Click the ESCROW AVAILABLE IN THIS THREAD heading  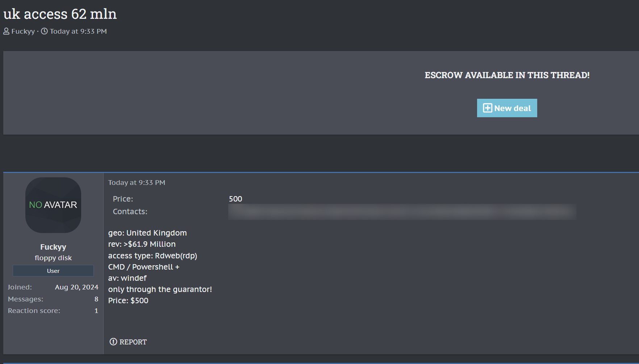[507, 75]
